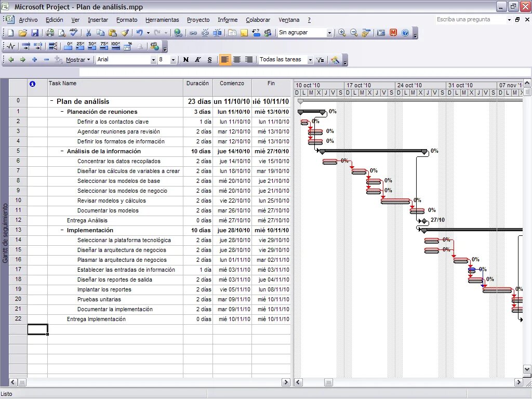The width and height of the screenshot is (532, 399).
Task: Toggle center alignment
Action: pyautogui.click(x=237, y=60)
